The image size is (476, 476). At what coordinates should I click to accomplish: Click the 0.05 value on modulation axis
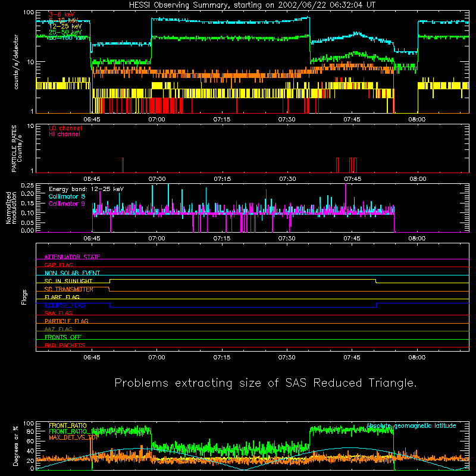click(27, 223)
